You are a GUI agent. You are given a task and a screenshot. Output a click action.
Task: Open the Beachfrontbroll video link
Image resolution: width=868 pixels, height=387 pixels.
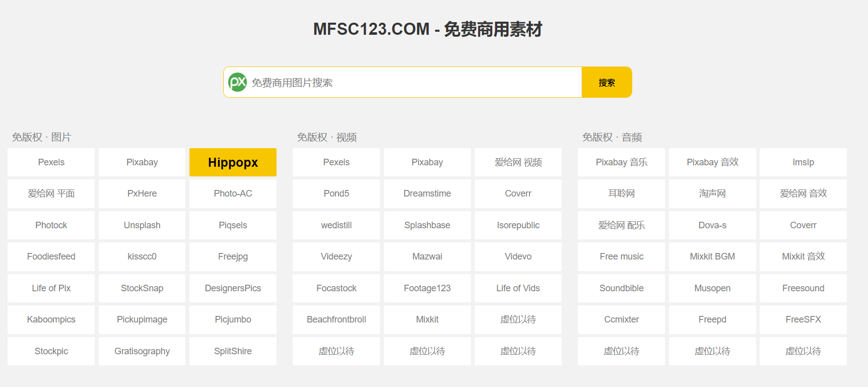(336, 319)
